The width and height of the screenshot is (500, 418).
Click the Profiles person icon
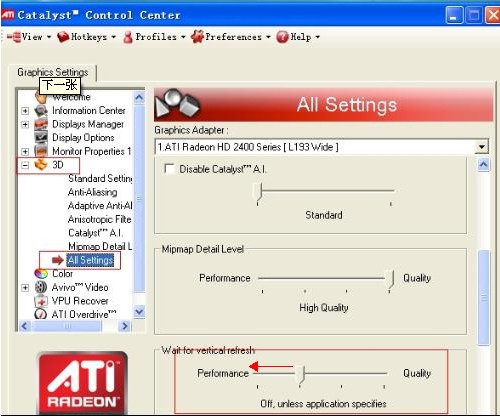tap(128, 37)
